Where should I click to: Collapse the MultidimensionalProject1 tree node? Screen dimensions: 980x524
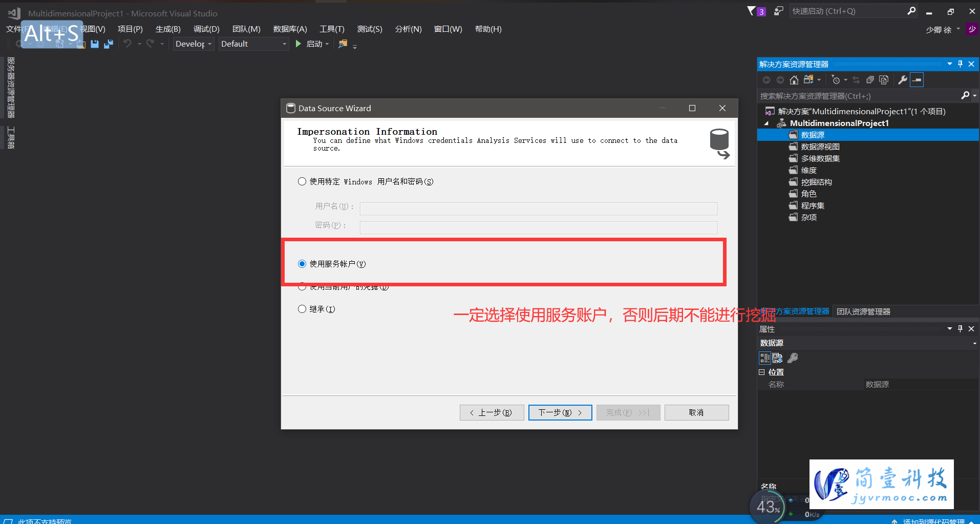766,123
